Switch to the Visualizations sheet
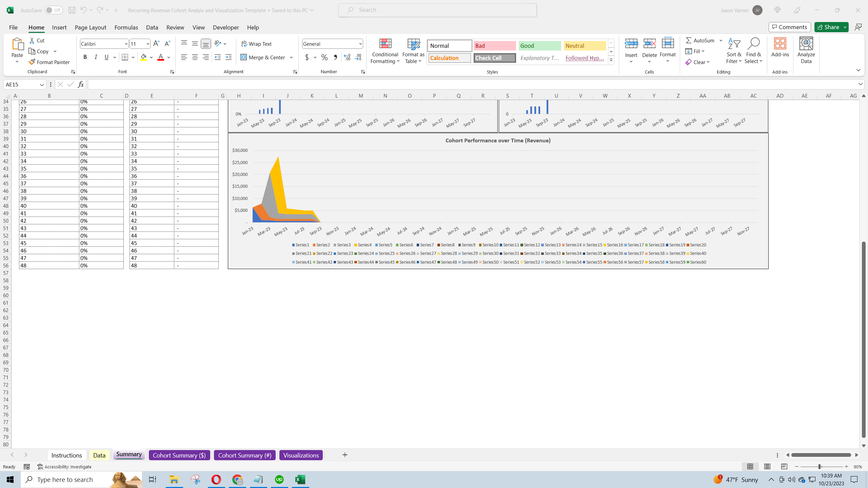 [x=300, y=455]
